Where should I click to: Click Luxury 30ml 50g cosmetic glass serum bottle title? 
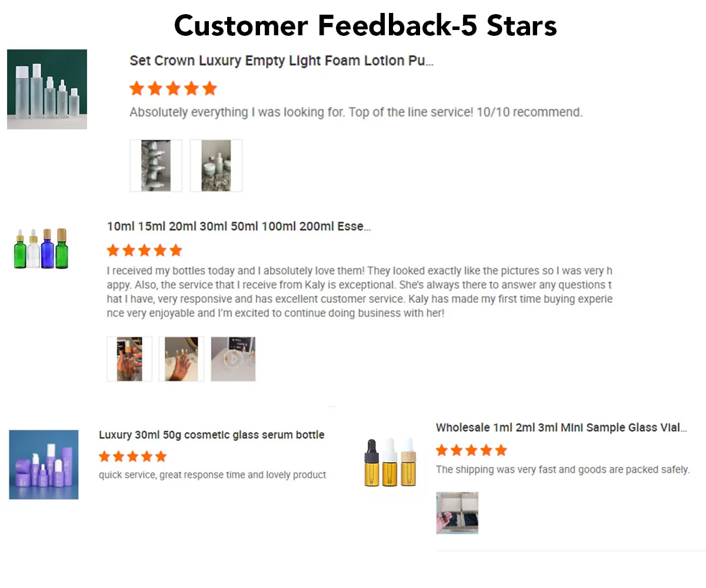[x=212, y=435]
